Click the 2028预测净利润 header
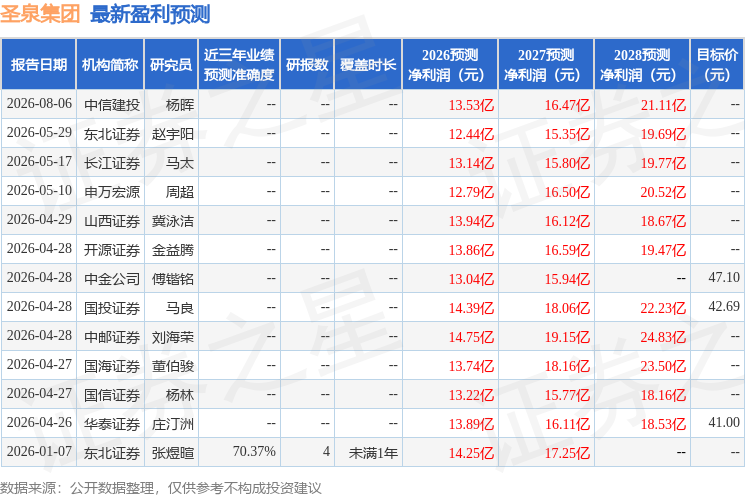Viewport: 745px width, 497px height. [x=642, y=65]
